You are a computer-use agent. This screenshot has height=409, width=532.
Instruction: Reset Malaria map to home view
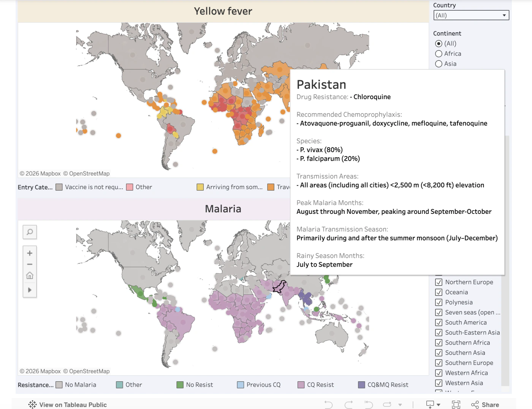[x=30, y=276]
